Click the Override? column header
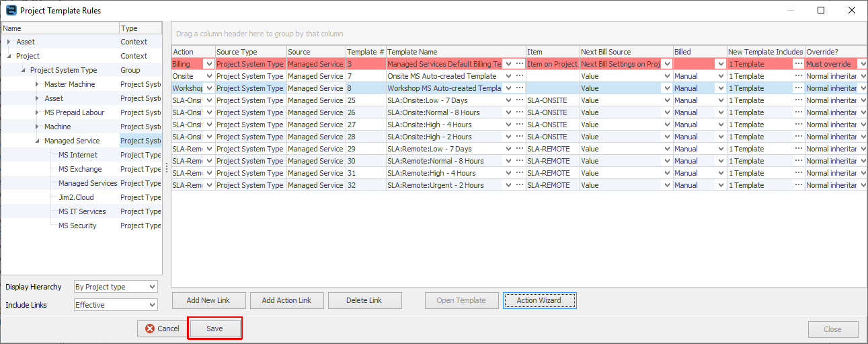The width and height of the screenshot is (868, 344). pyautogui.click(x=836, y=52)
